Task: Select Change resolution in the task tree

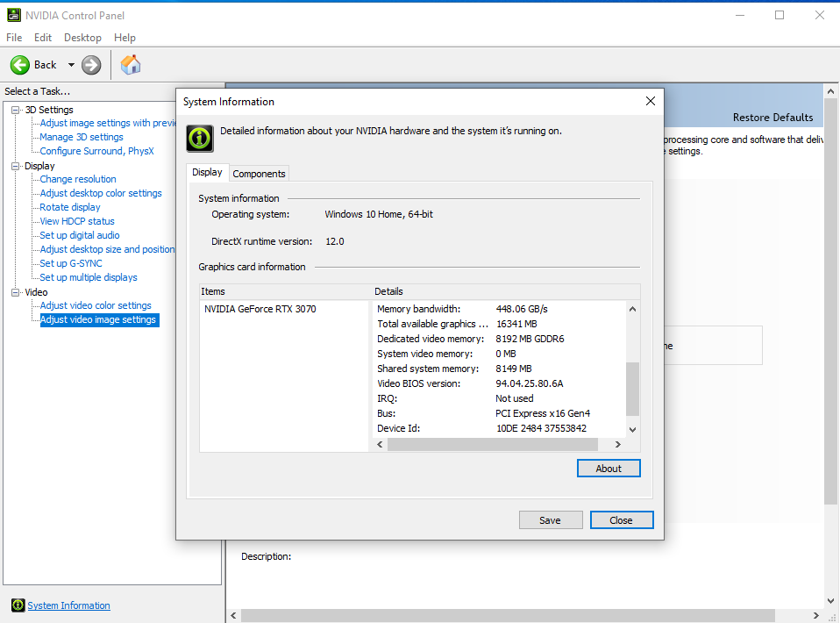Action: pos(78,179)
